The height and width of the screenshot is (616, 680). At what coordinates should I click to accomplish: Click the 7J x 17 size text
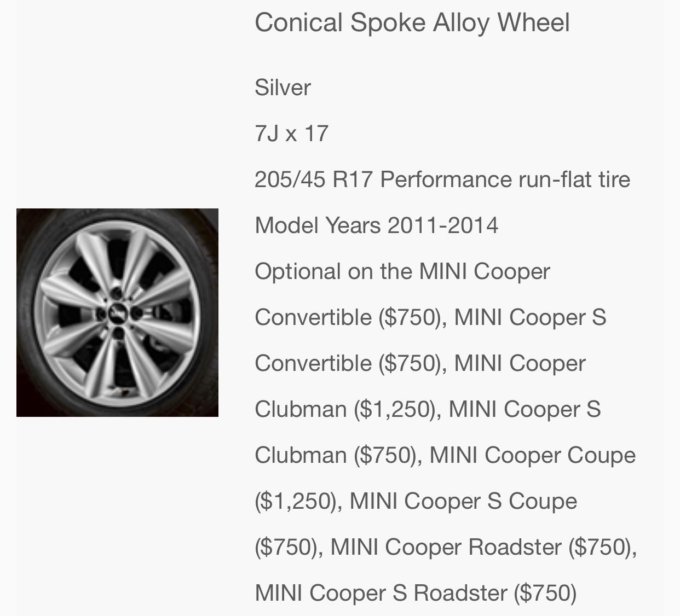pos(291,133)
